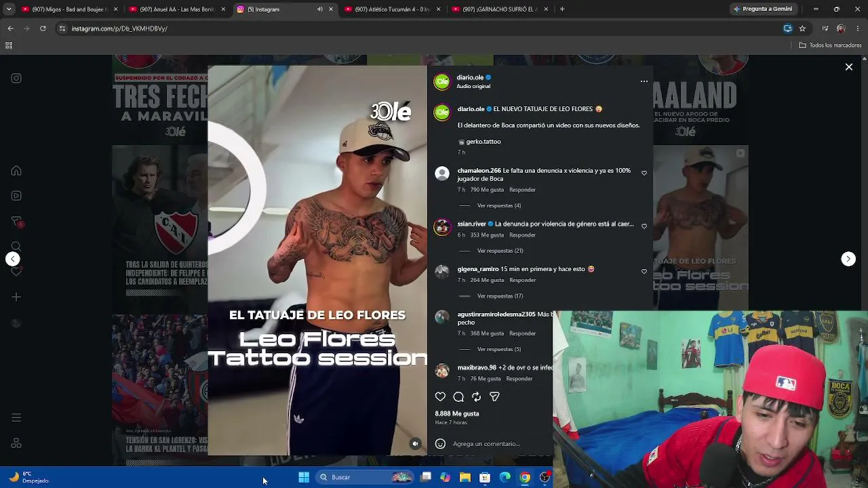The width and height of the screenshot is (868, 488).
Task: Open the Chrome apps grid shortcut
Action: click(9, 45)
